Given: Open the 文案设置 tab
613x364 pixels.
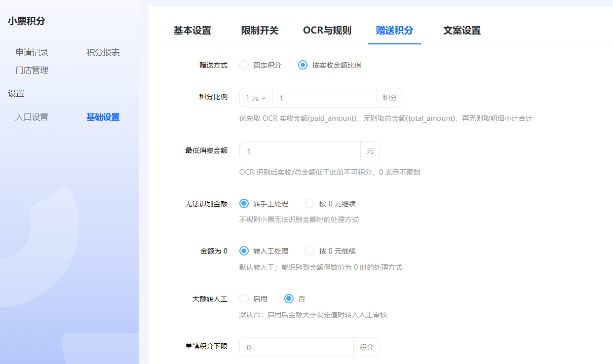Looking at the screenshot, I should [x=462, y=31].
